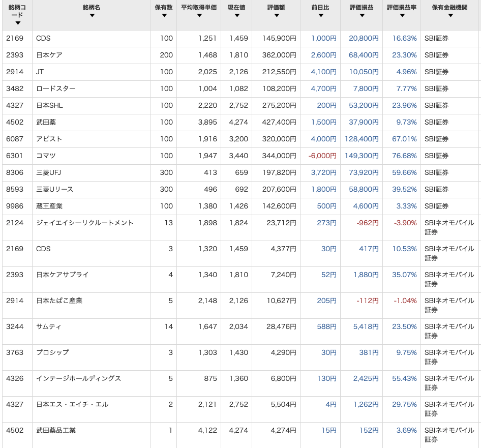
Task: Click the 35.07% gain rate
Action: tap(404, 275)
